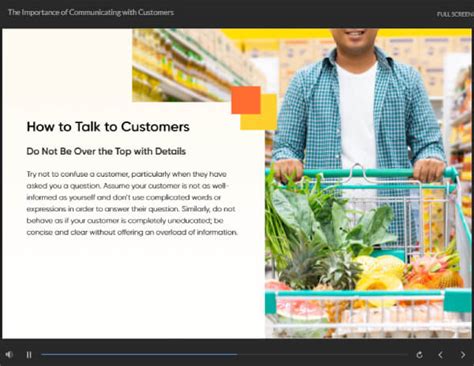474x366 pixels.
Task: Pause the slide playback
Action: (x=29, y=355)
